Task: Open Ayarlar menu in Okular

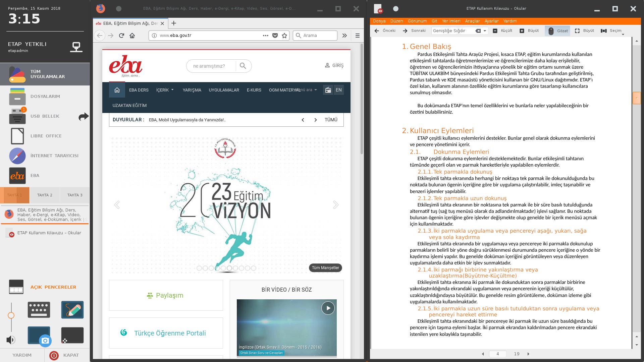Action: (491, 21)
